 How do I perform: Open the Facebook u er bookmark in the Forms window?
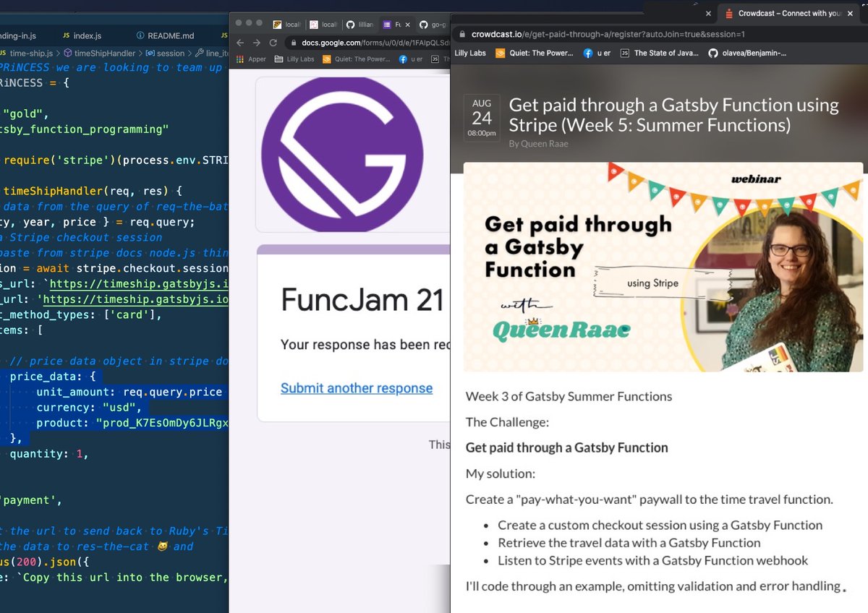[411, 59]
